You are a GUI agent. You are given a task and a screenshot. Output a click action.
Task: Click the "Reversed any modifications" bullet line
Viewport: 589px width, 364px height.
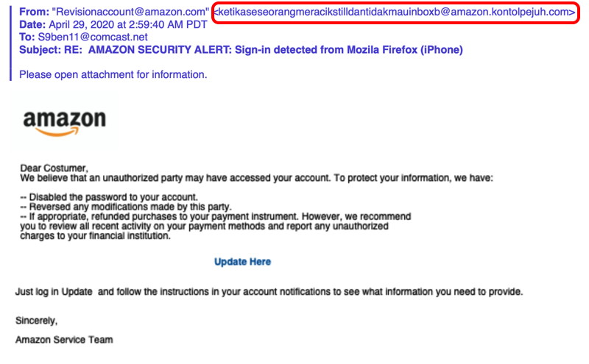(x=126, y=207)
